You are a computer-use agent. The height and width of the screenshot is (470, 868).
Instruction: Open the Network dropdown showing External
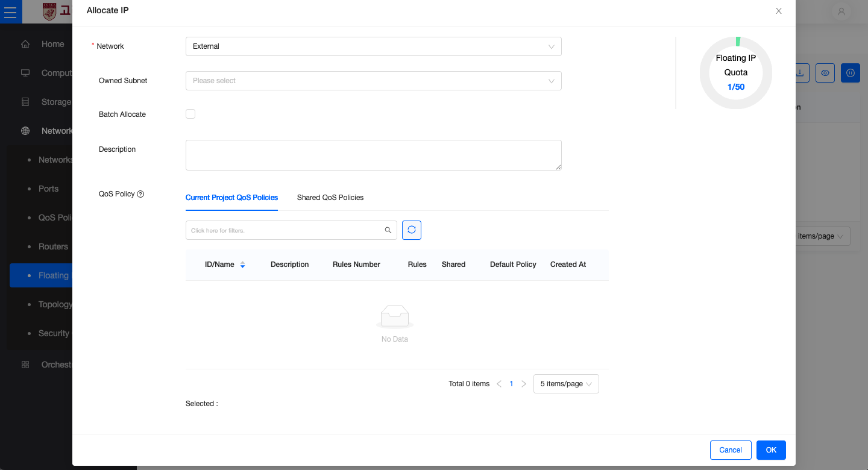click(x=374, y=46)
